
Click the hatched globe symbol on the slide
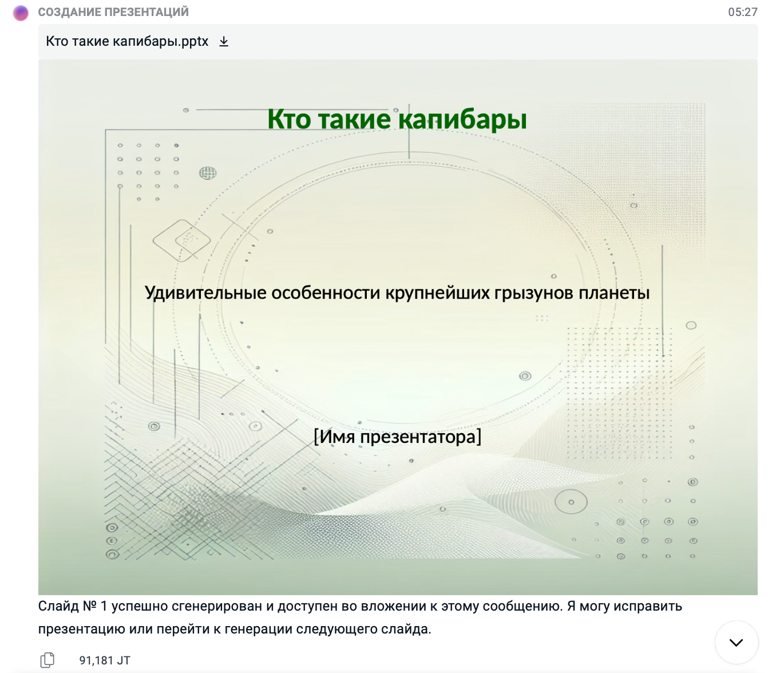pos(207,173)
